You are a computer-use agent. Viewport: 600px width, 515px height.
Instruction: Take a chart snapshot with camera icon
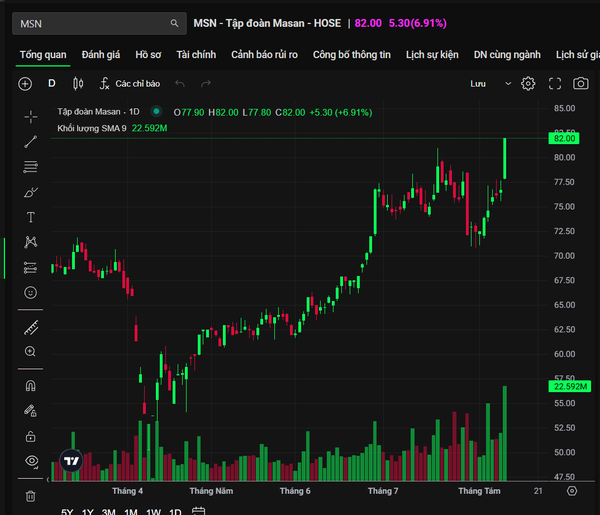click(x=580, y=83)
